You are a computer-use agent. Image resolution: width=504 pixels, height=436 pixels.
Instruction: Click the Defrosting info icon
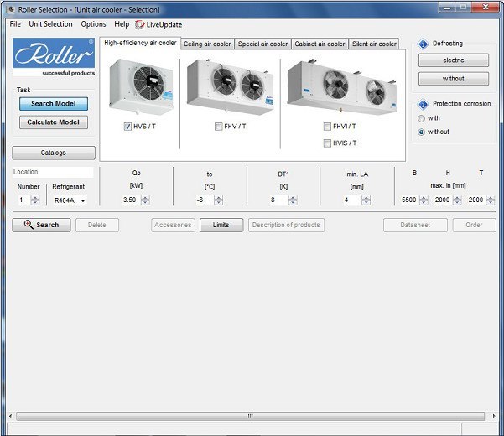click(423, 44)
